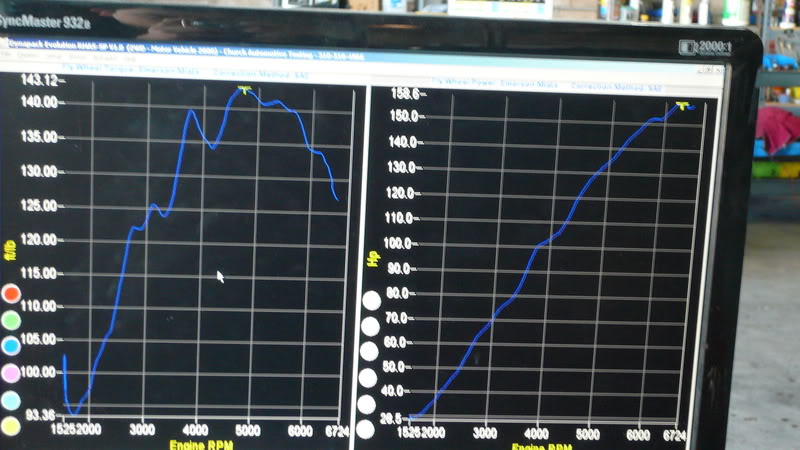Click the 93.36 torque axis minimum label
Screen dimensions: 800x450
(x=41, y=415)
